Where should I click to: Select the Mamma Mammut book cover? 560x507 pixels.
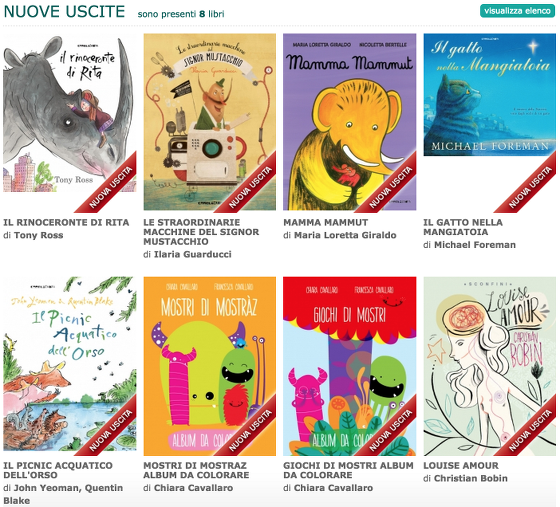350,122
